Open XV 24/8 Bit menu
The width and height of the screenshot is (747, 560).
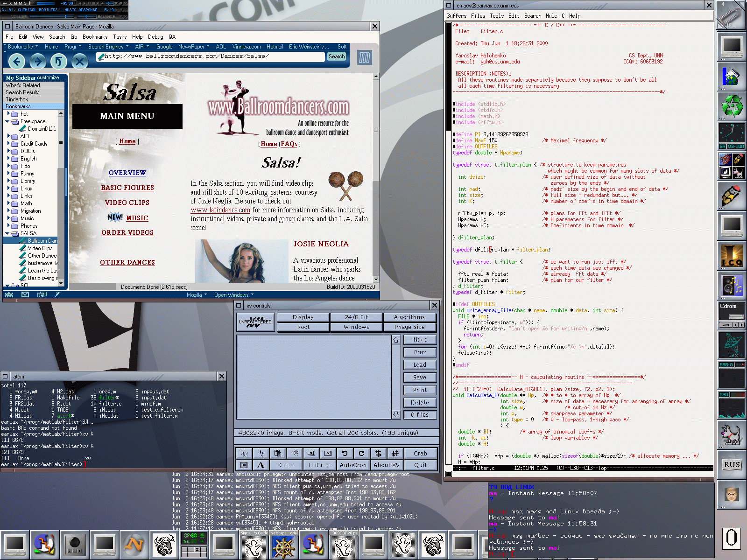tap(356, 317)
